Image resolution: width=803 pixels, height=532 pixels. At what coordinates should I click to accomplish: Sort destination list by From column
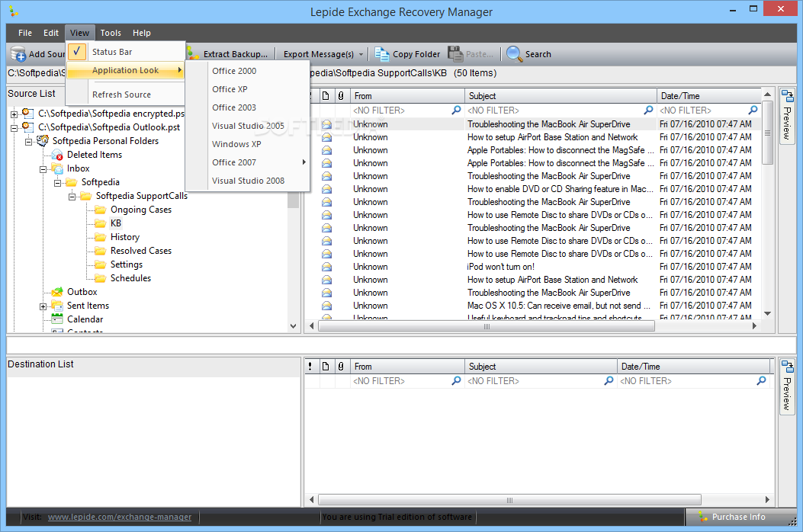pyautogui.click(x=407, y=367)
